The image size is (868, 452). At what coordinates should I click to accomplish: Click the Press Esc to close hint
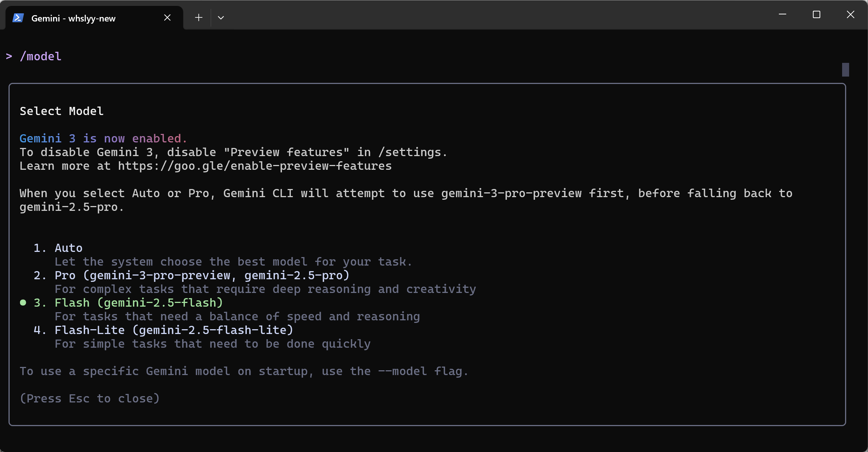tap(90, 398)
